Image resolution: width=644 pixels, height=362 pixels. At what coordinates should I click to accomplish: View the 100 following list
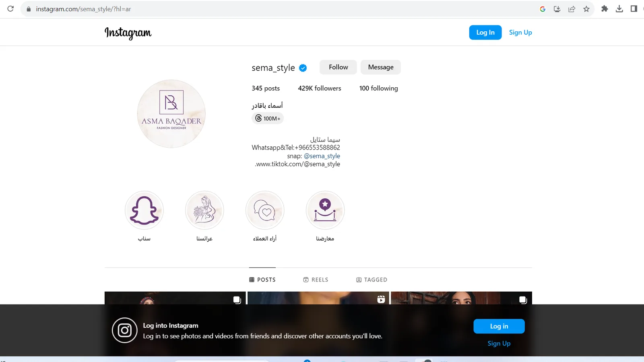pos(379,88)
